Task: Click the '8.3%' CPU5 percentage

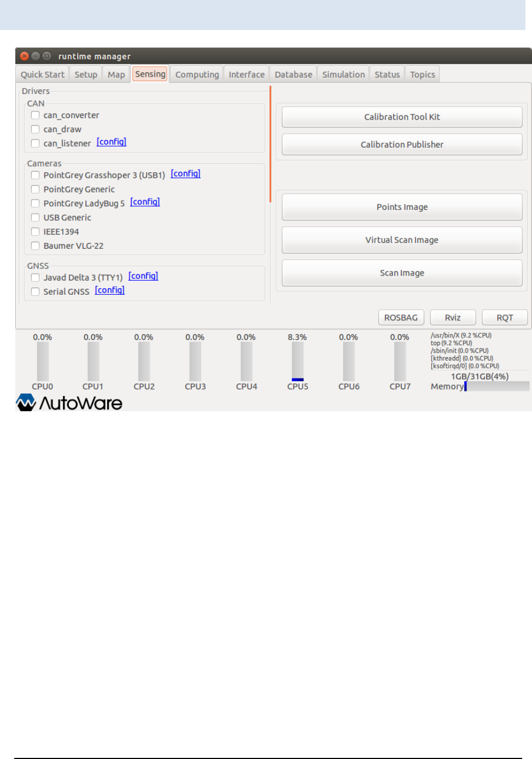Action: (x=297, y=337)
